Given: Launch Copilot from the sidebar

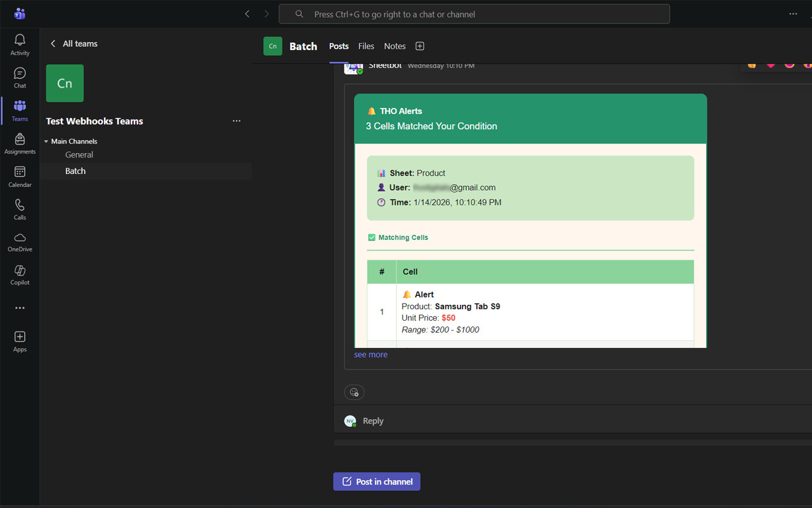Looking at the screenshot, I should point(20,274).
